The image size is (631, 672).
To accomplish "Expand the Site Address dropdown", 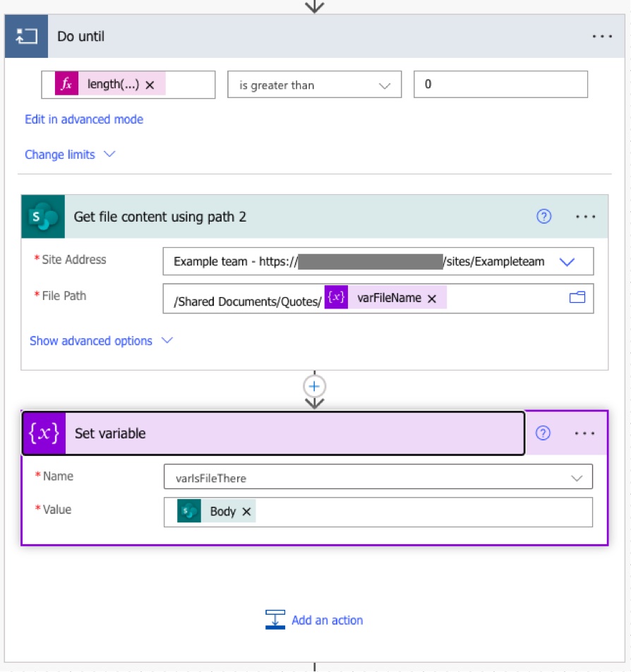I will click(567, 262).
